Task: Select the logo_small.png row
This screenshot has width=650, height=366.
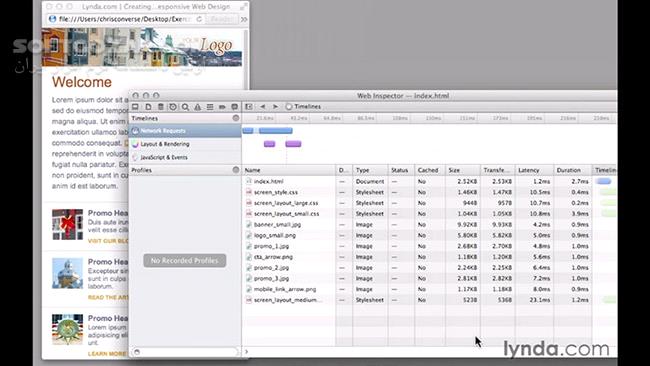Action: (x=429, y=235)
